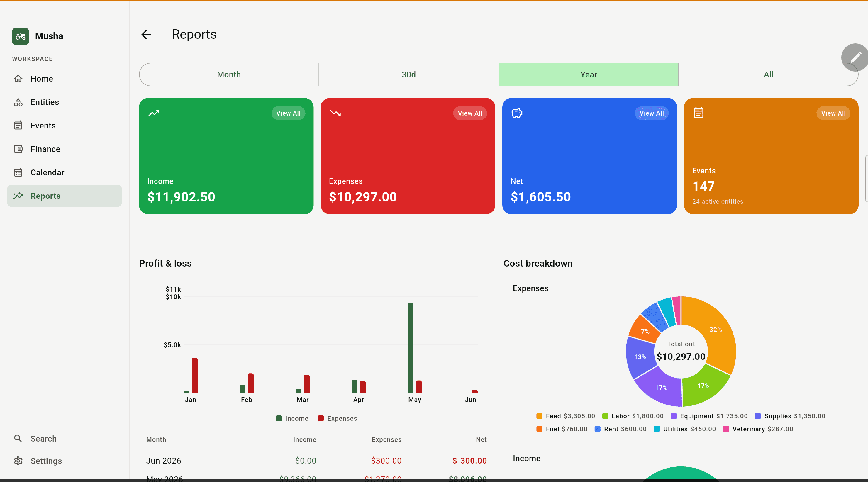This screenshot has height=482, width=868.
Task: Click the $300.00 expenses cell
Action: [x=386, y=460]
